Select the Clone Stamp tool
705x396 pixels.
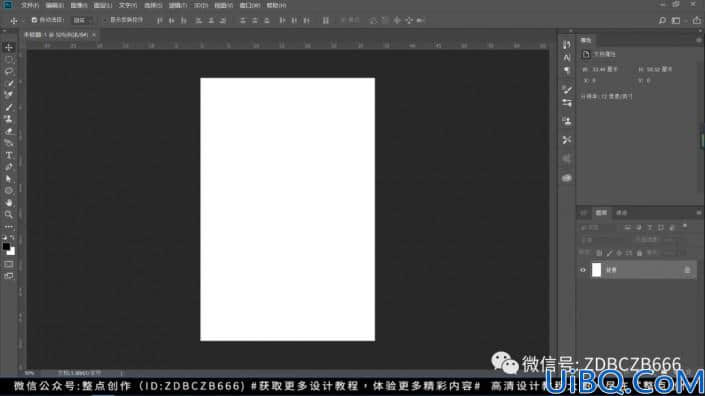(9, 119)
